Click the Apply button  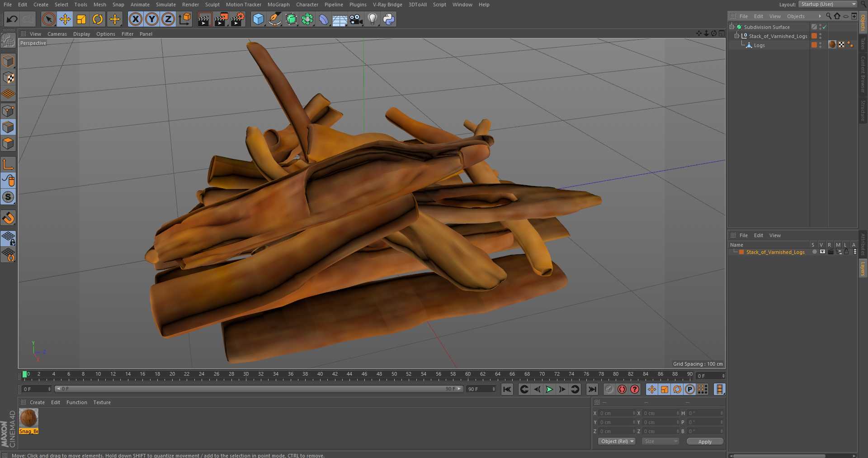pos(704,441)
